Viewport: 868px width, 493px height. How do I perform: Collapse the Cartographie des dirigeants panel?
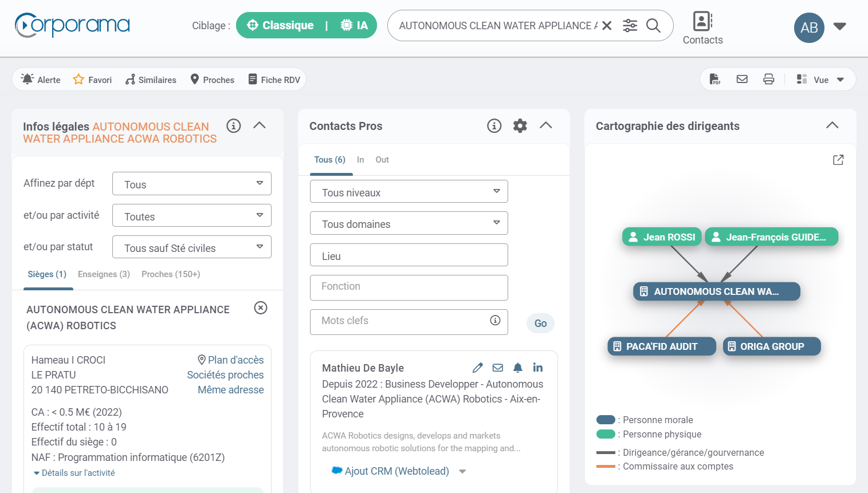coord(832,125)
